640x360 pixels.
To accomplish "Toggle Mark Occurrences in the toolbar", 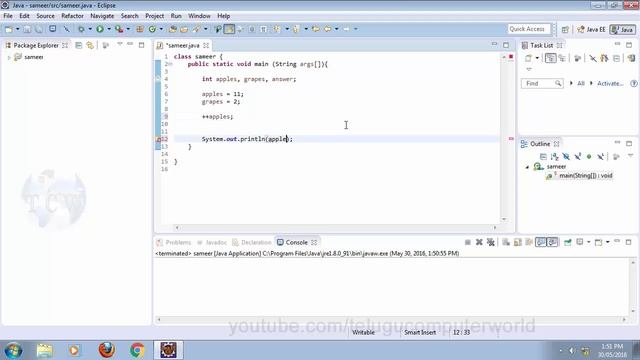I will point(229,29).
